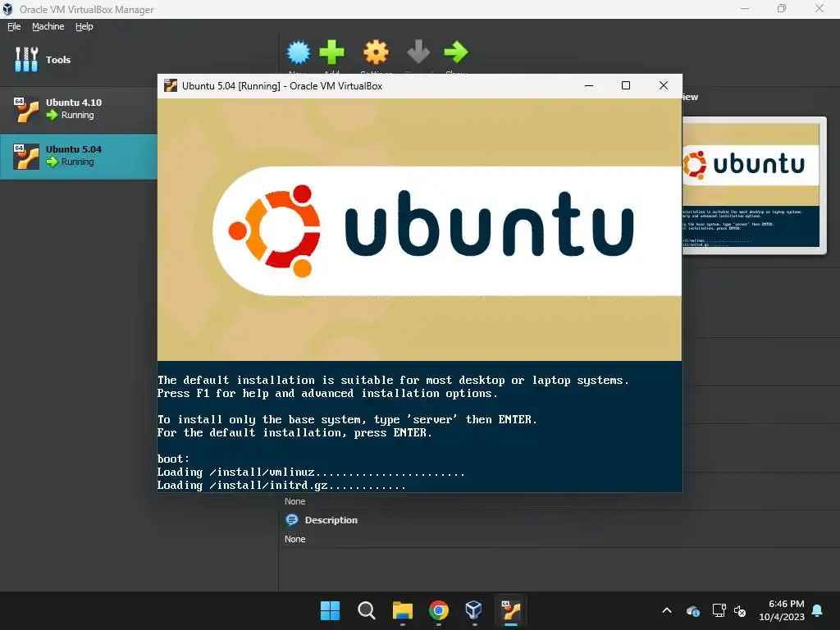Click the Ubuntu 5.04 machine OS icon
Screen dimensions: 840x630
(26, 157)
